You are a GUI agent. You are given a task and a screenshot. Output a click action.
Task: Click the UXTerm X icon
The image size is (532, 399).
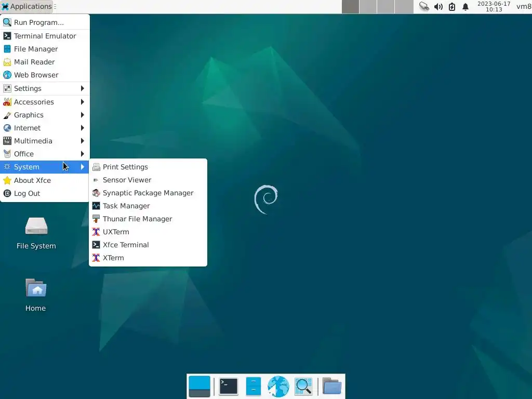click(96, 232)
